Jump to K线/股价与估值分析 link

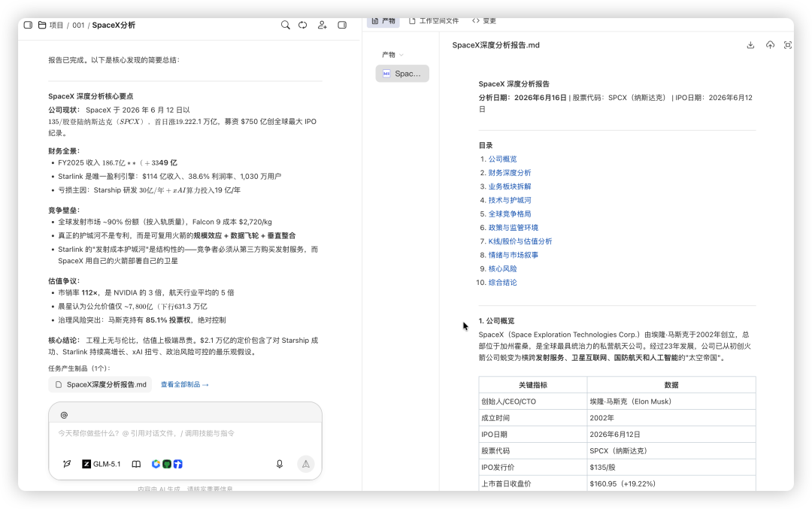click(x=520, y=241)
